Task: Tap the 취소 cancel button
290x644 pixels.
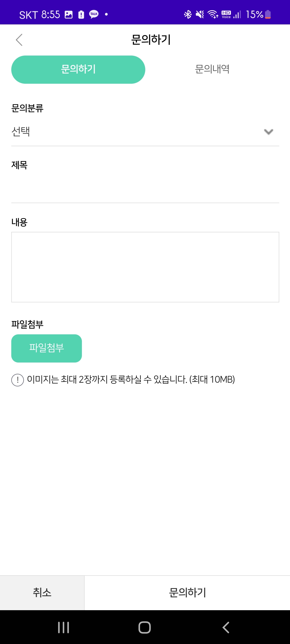Action: [42, 593]
